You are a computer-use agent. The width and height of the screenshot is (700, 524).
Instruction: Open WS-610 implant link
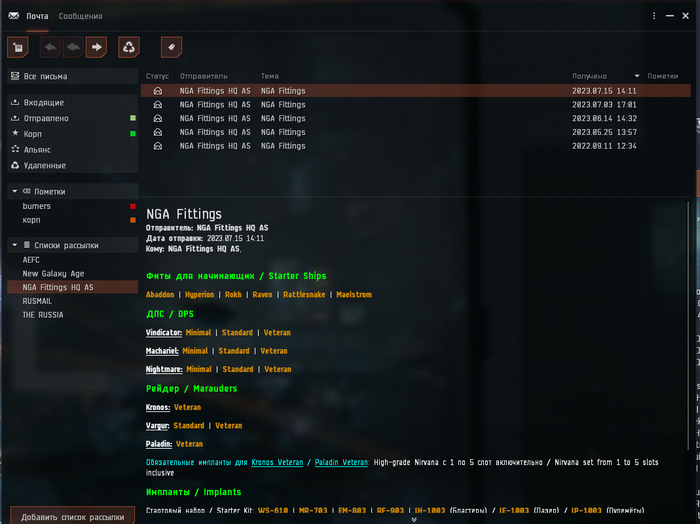click(x=273, y=510)
